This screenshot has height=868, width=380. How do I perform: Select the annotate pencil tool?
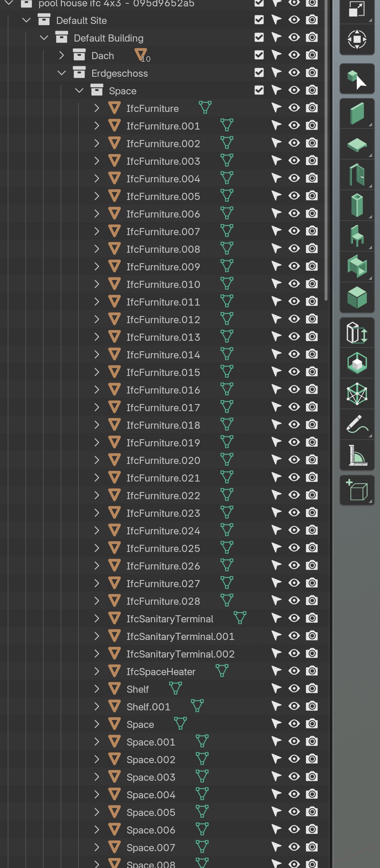pos(356,424)
